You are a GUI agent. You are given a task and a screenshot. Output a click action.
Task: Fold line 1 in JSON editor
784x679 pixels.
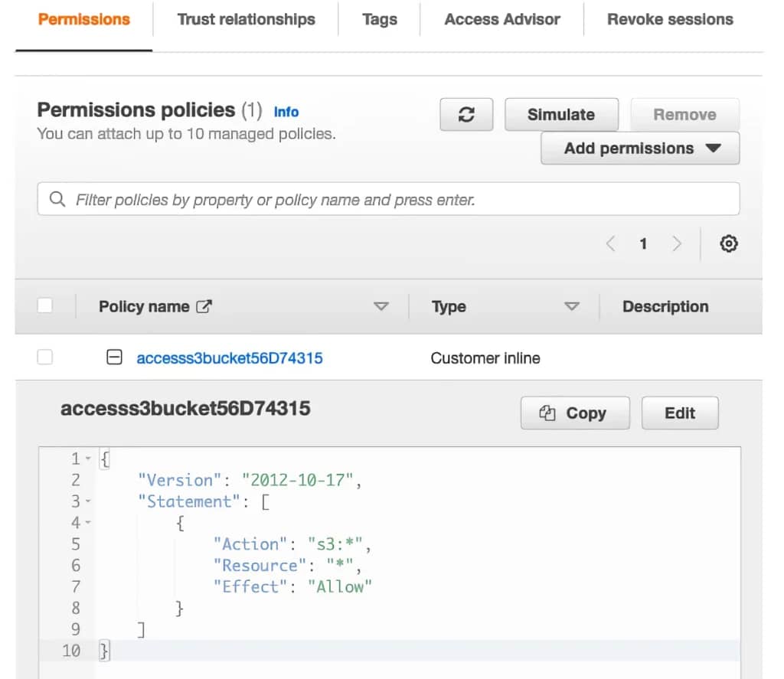tap(89, 459)
